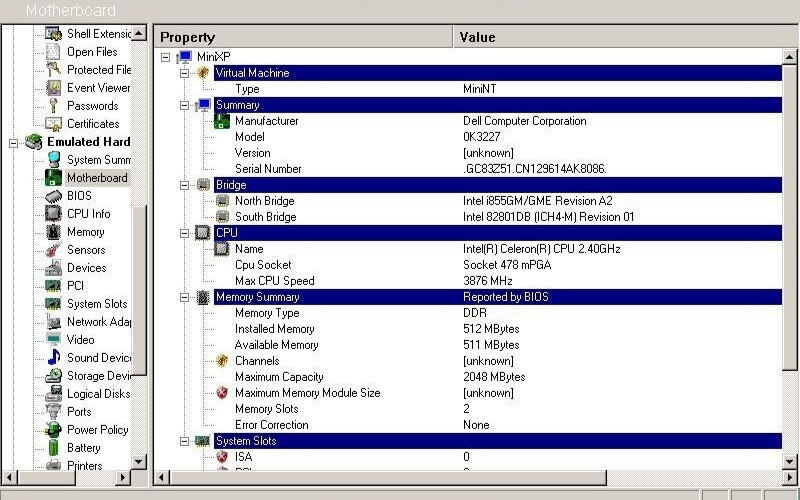Viewport: 800px width, 500px height.
Task: Click the Value column header
Action: (x=626, y=37)
